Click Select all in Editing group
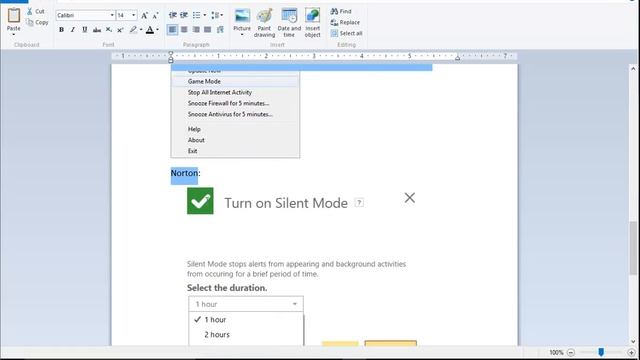Viewport: 640px width, 360px height. tap(347, 33)
